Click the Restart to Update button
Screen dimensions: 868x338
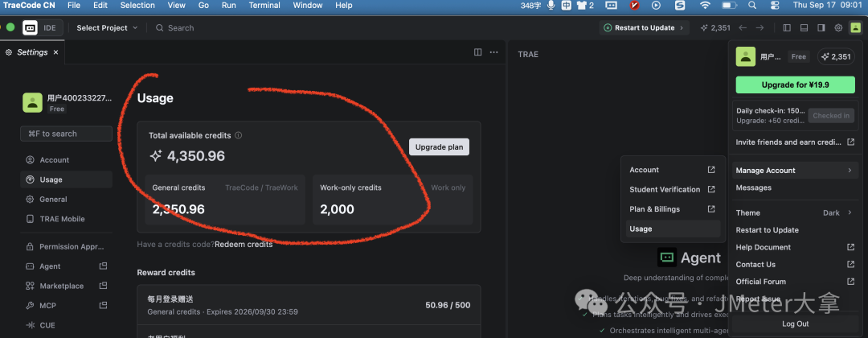click(x=645, y=27)
